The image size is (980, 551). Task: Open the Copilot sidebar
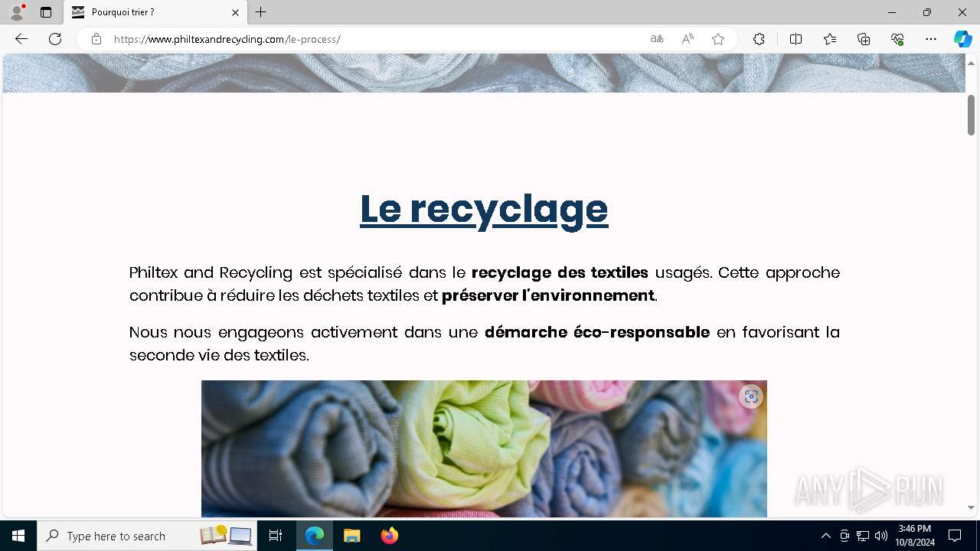[962, 39]
